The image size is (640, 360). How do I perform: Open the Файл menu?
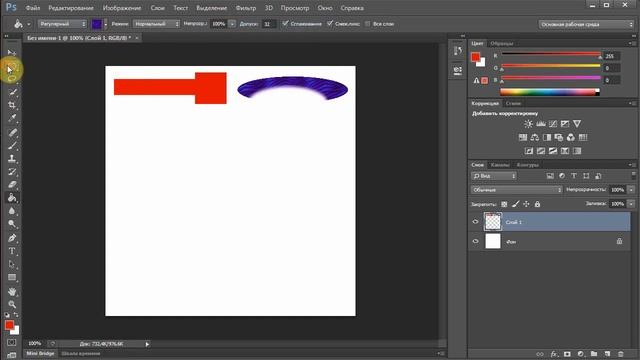click(x=33, y=8)
